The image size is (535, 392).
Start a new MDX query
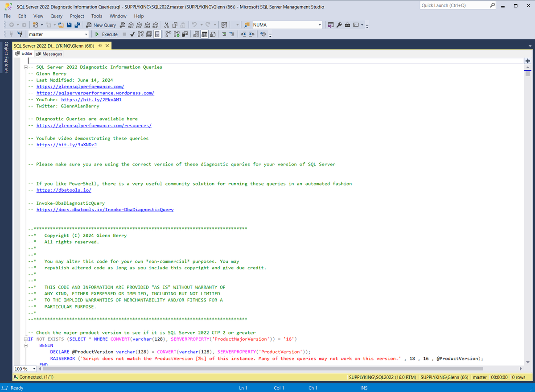click(x=131, y=25)
